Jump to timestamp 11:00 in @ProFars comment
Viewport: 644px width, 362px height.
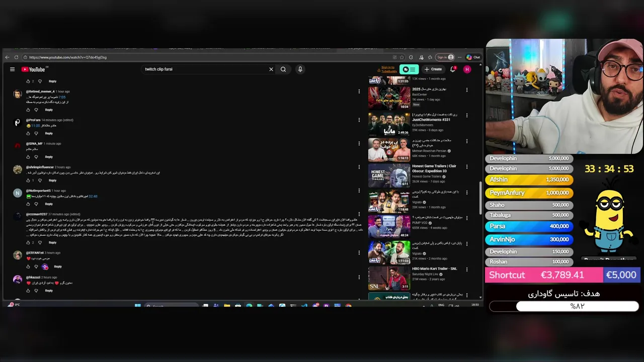pos(35,126)
